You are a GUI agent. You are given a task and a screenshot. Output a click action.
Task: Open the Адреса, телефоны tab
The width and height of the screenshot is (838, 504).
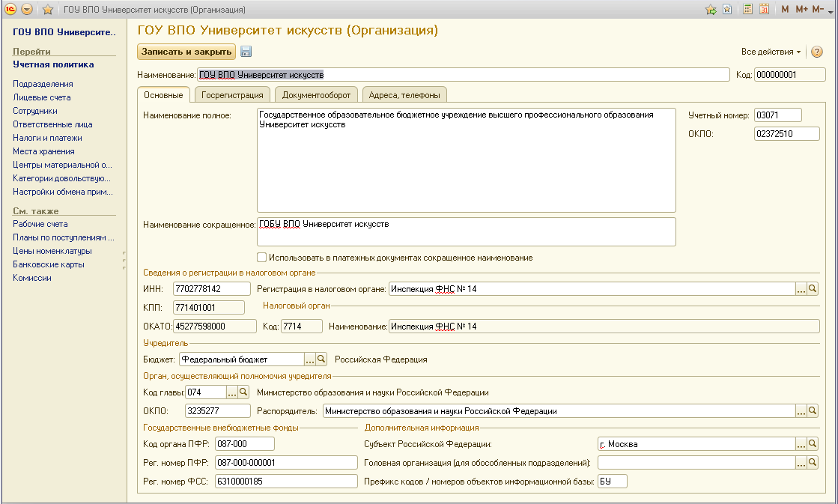404,95
